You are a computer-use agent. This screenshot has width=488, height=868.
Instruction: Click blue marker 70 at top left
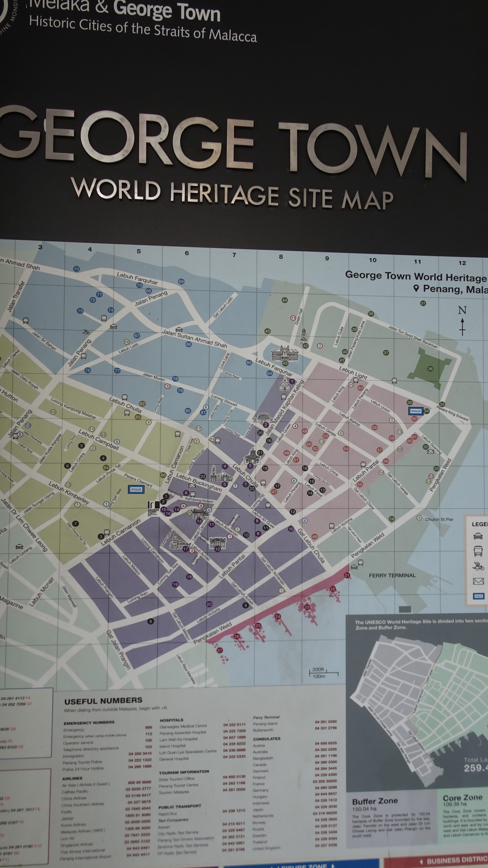pos(76,269)
